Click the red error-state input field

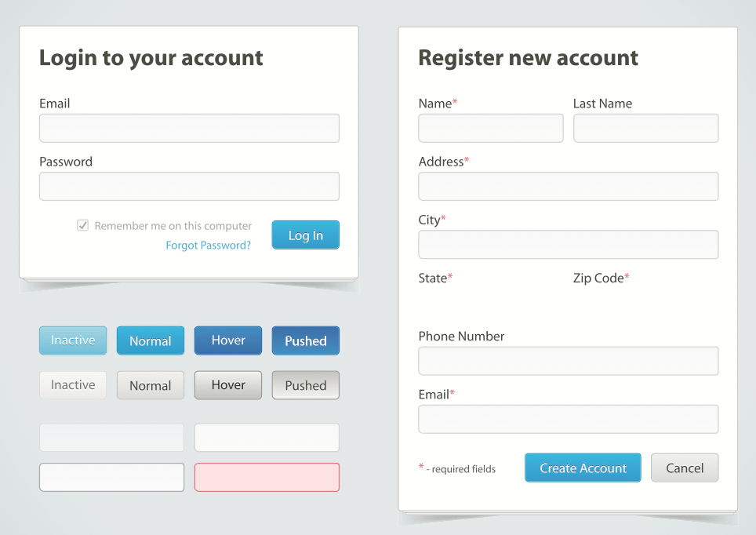pyautogui.click(x=267, y=477)
